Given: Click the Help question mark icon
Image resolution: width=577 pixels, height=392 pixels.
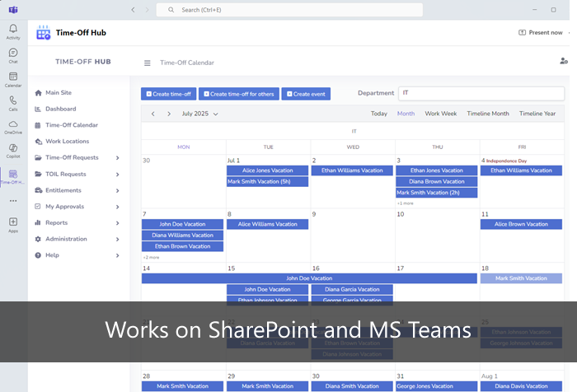Looking at the screenshot, I should click(x=38, y=255).
